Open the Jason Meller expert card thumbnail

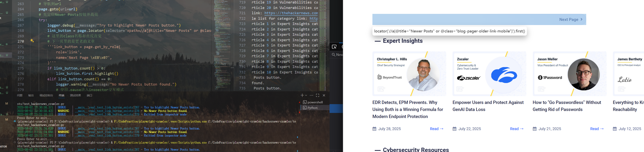pyautogui.click(x=570, y=74)
